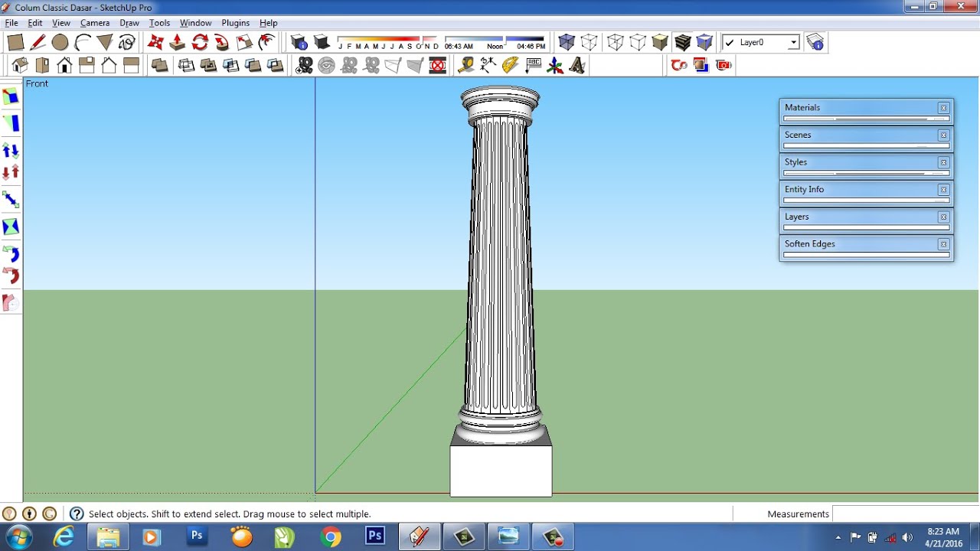
Task: Switch to Hidden Line face style
Action: pos(638,43)
